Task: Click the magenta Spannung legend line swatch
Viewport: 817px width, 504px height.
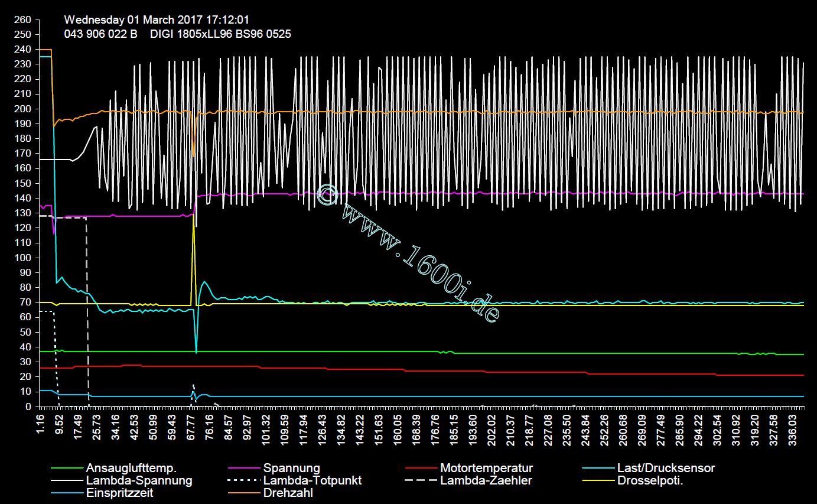Action: [244, 468]
